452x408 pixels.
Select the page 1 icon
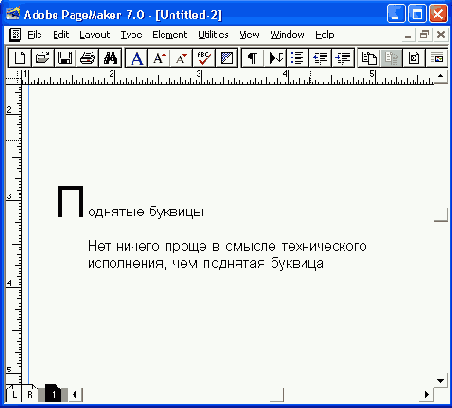53,394
